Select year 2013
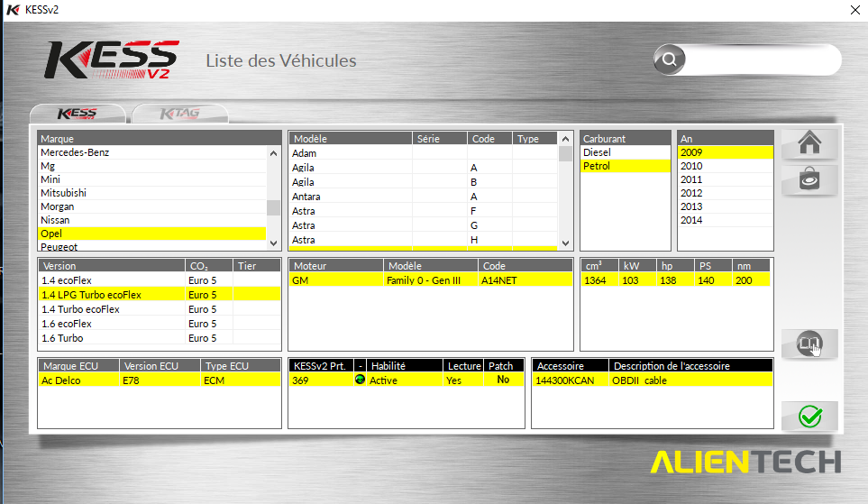 click(x=726, y=206)
